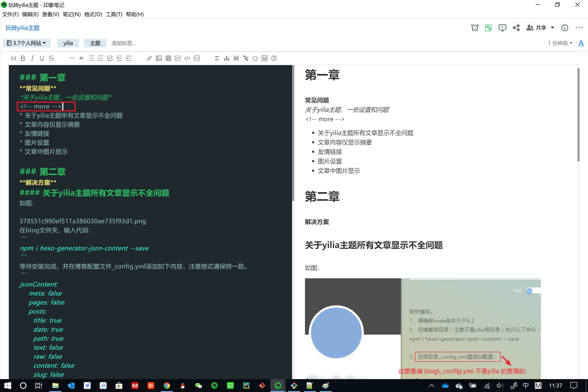The image size is (588, 392).
Task: Insert a table using the grid icon
Action: [168, 58]
